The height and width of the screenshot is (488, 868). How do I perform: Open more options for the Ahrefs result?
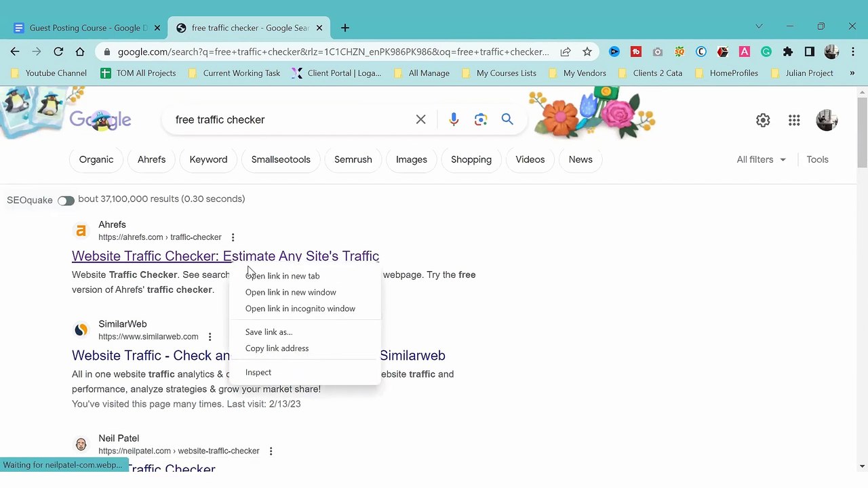tap(233, 237)
